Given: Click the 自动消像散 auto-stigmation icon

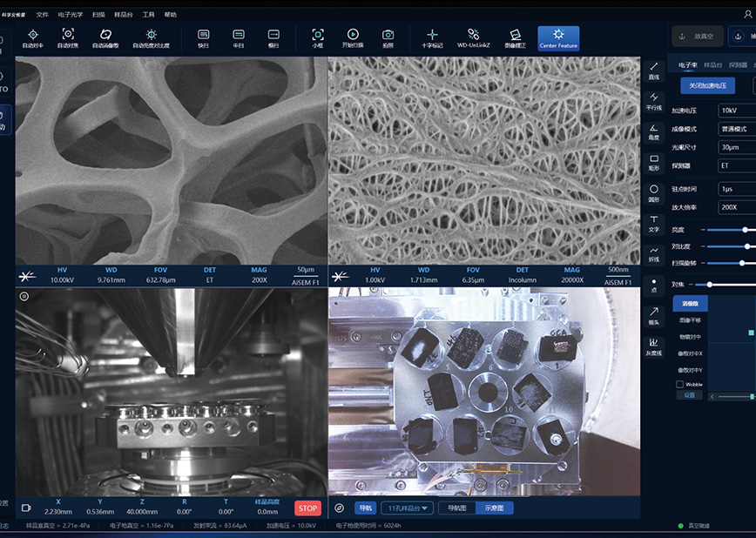Looking at the screenshot, I should (x=105, y=34).
